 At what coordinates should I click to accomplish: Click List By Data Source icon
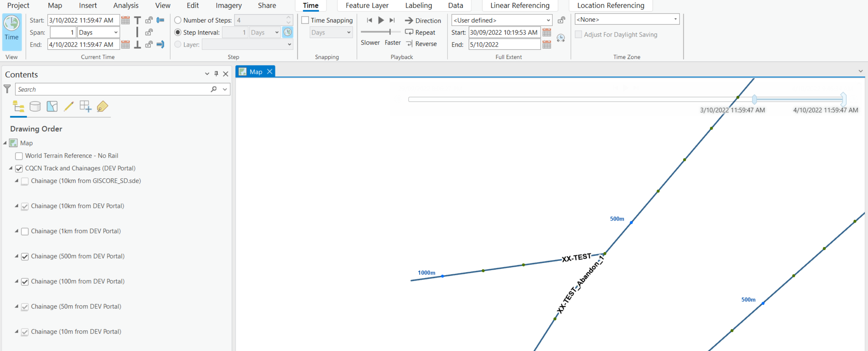click(35, 107)
